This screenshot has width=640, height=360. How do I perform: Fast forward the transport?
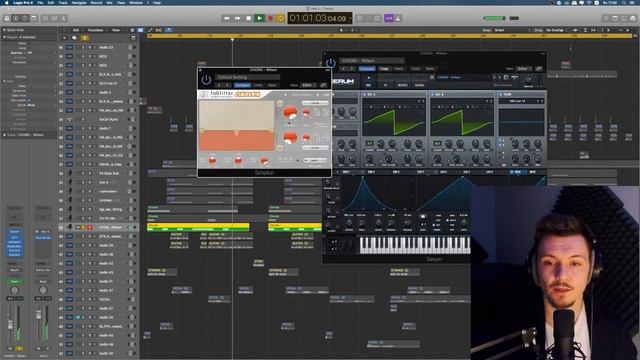(x=238, y=18)
